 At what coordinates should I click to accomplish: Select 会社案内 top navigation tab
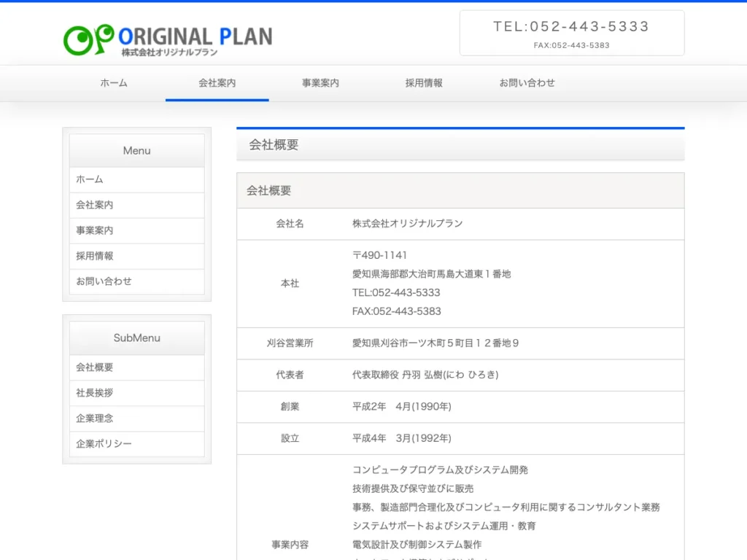point(217,83)
